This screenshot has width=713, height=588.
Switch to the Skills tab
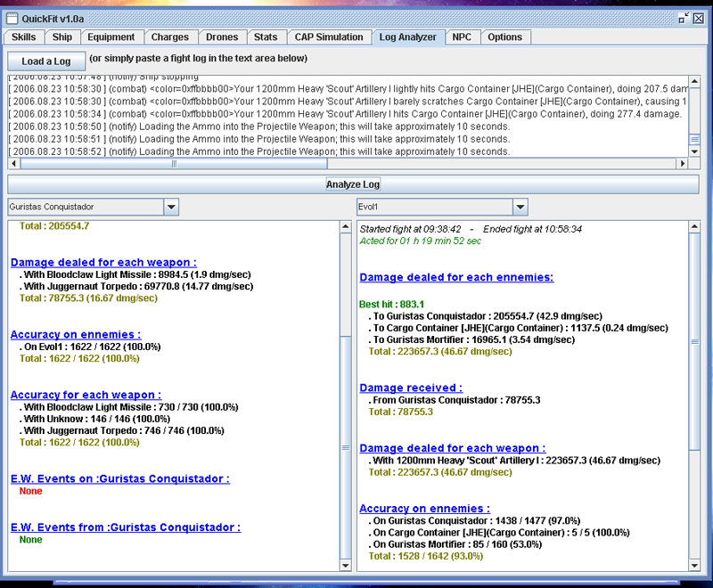(x=24, y=37)
